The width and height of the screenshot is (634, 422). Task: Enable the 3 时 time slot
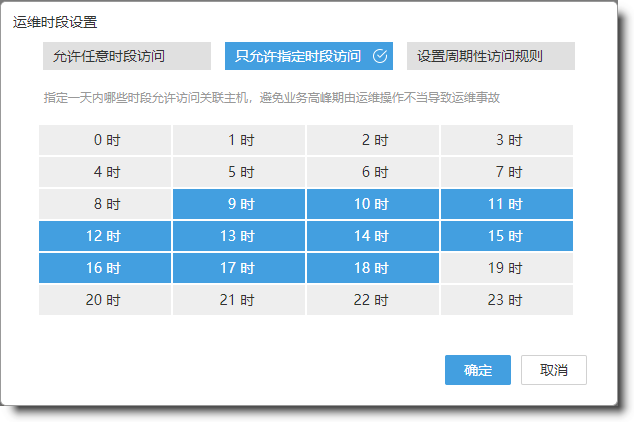pyautogui.click(x=508, y=140)
